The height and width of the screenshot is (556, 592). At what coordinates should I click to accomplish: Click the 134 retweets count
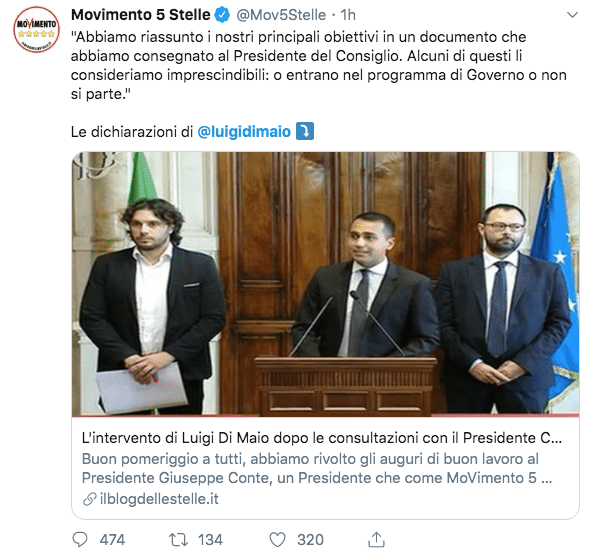[210, 540]
